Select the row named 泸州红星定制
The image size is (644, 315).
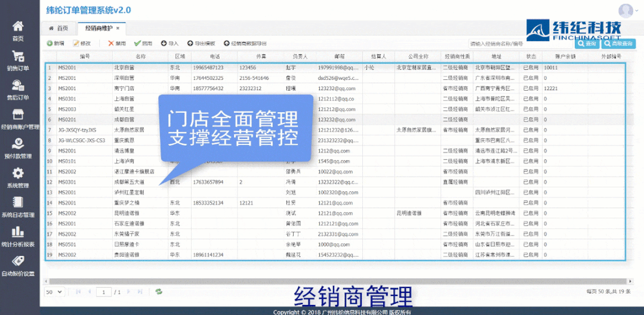[x=335, y=192]
